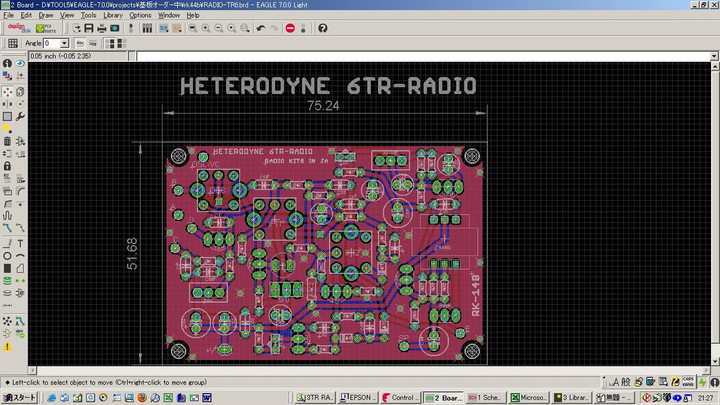
Task: Switch to the Control taskbar window
Action: 400,397
